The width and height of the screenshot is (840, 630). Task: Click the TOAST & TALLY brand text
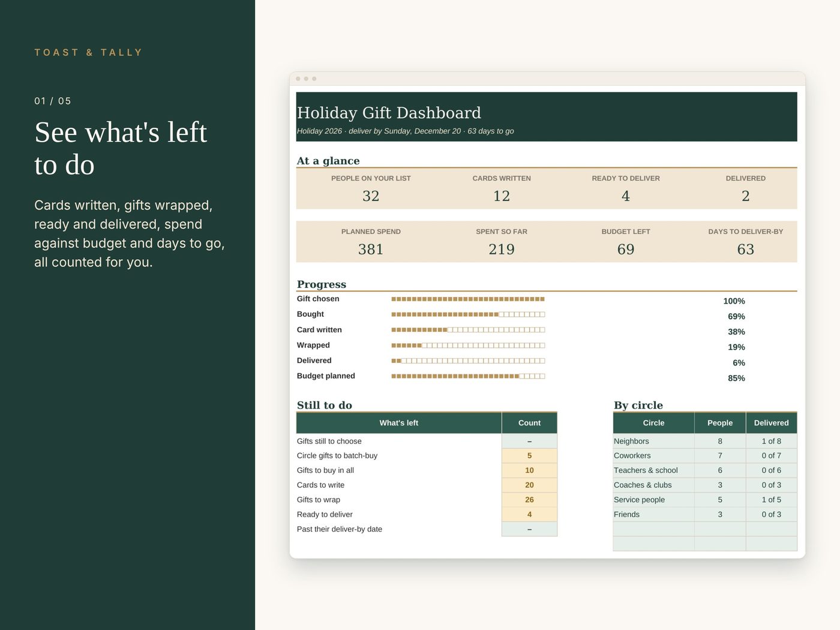click(x=89, y=52)
